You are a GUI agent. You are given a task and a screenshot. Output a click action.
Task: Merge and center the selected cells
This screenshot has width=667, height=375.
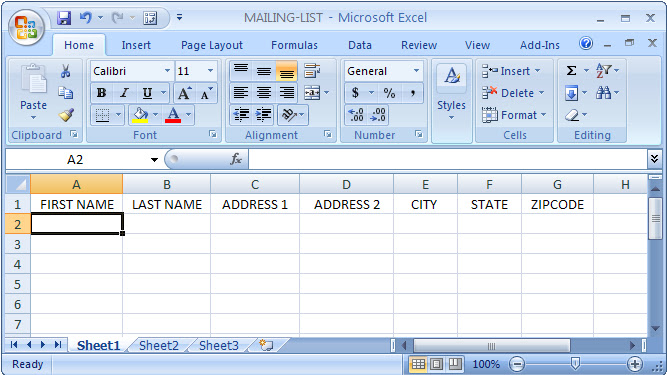pos(312,93)
